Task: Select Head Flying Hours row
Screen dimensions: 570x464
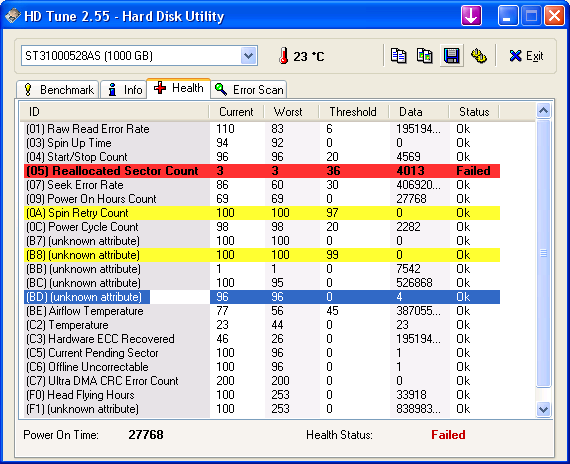Action: (262, 395)
